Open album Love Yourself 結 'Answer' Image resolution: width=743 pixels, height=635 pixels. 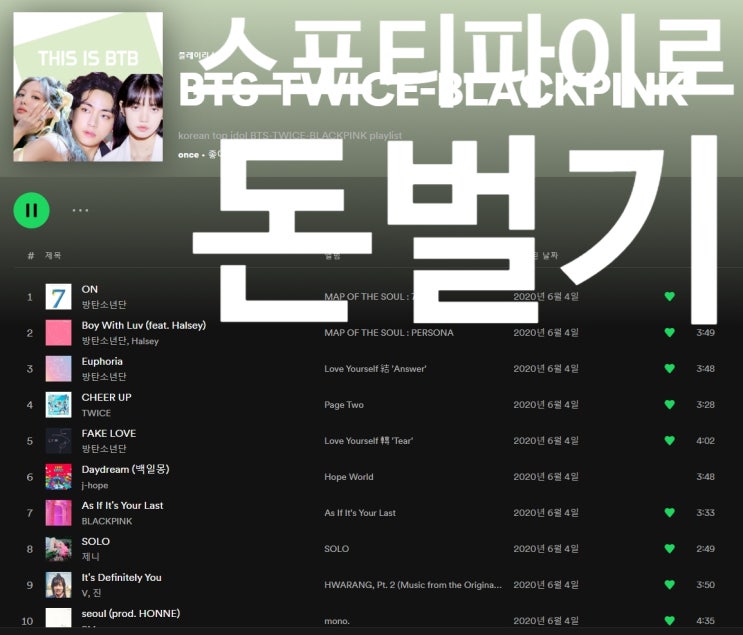click(375, 369)
